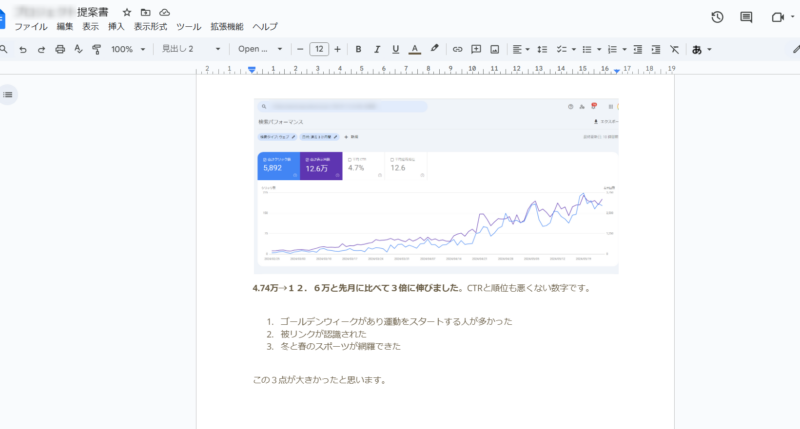The image size is (800, 429).
Task: Open the numbered list options arrow
Action: pyautogui.click(x=624, y=49)
